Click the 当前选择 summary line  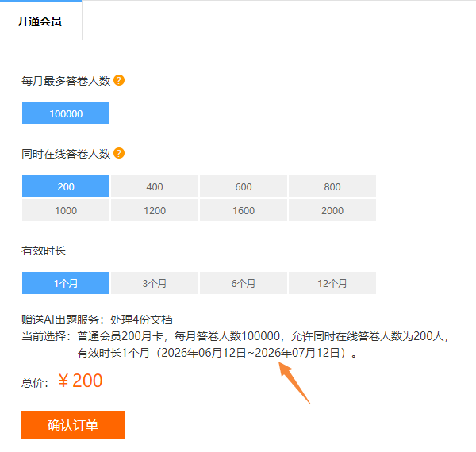coord(236,336)
